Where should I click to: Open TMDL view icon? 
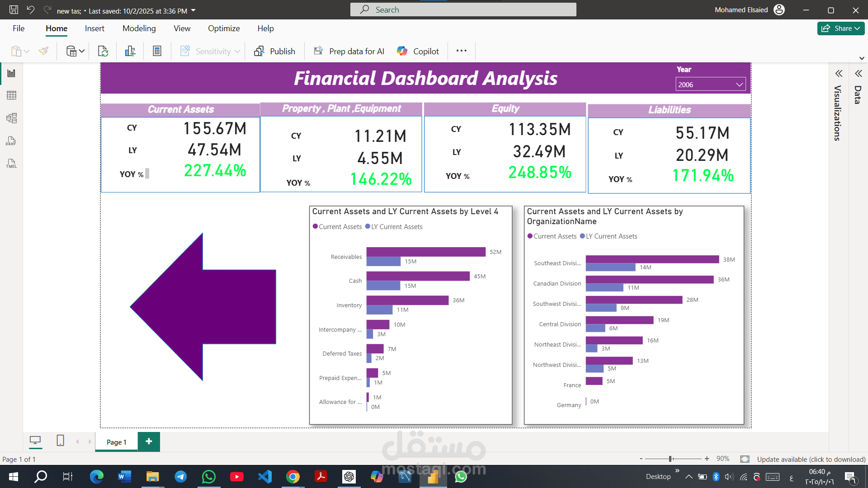click(11, 164)
